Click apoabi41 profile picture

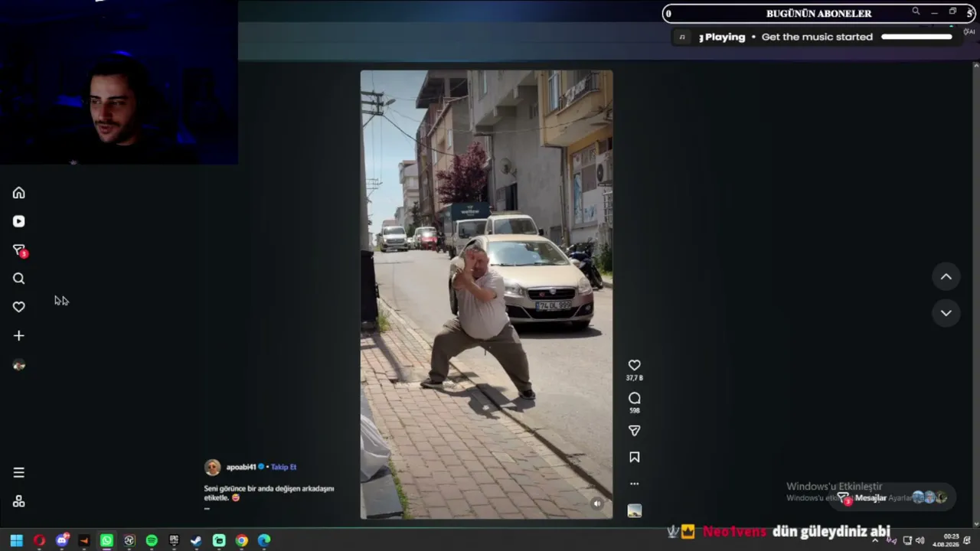point(213,467)
